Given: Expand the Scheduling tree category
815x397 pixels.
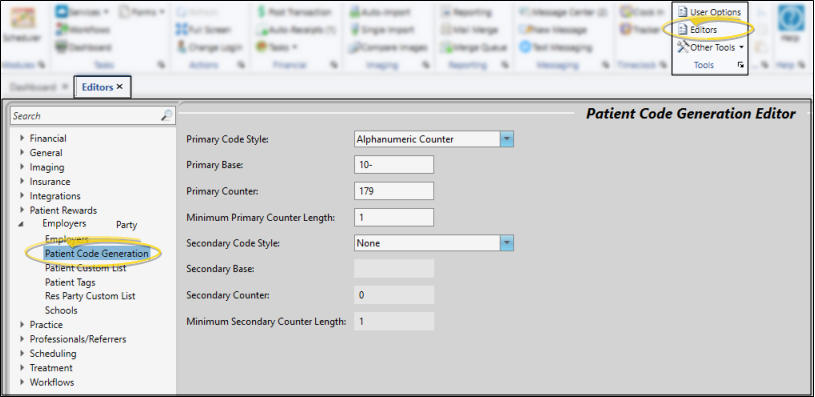Looking at the screenshot, I should click(22, 353).
